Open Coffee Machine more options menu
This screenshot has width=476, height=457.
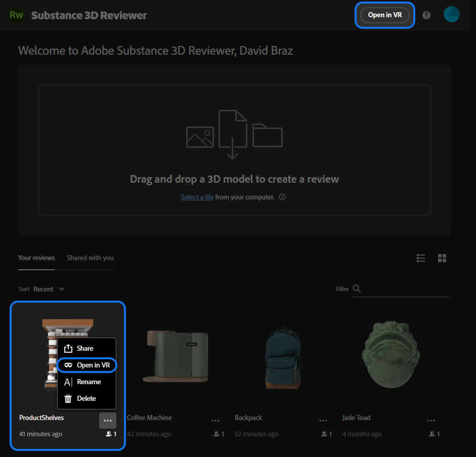(x=215, y=421)
